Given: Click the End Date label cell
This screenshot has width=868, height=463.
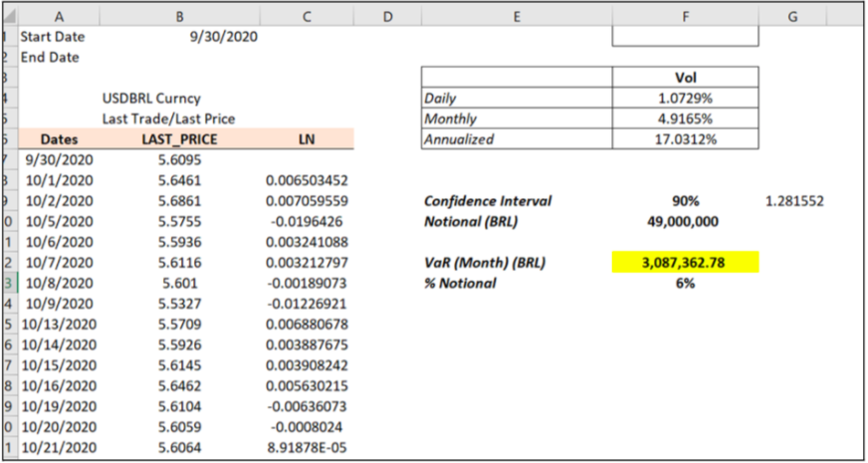Looking at the screenshot, I should pos(60,57).
